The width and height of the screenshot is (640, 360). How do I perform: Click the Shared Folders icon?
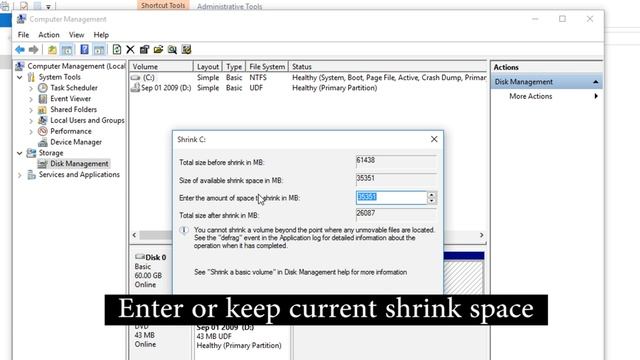[42, 109]
